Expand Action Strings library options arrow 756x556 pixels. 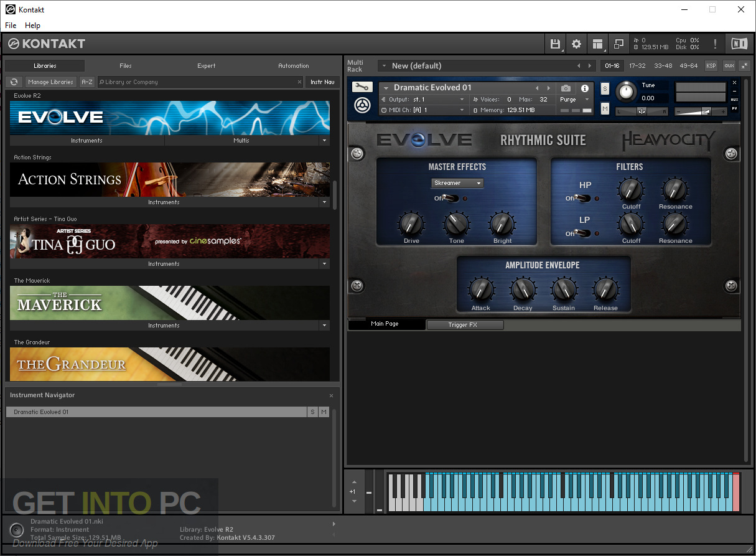(x=324, y=202)
